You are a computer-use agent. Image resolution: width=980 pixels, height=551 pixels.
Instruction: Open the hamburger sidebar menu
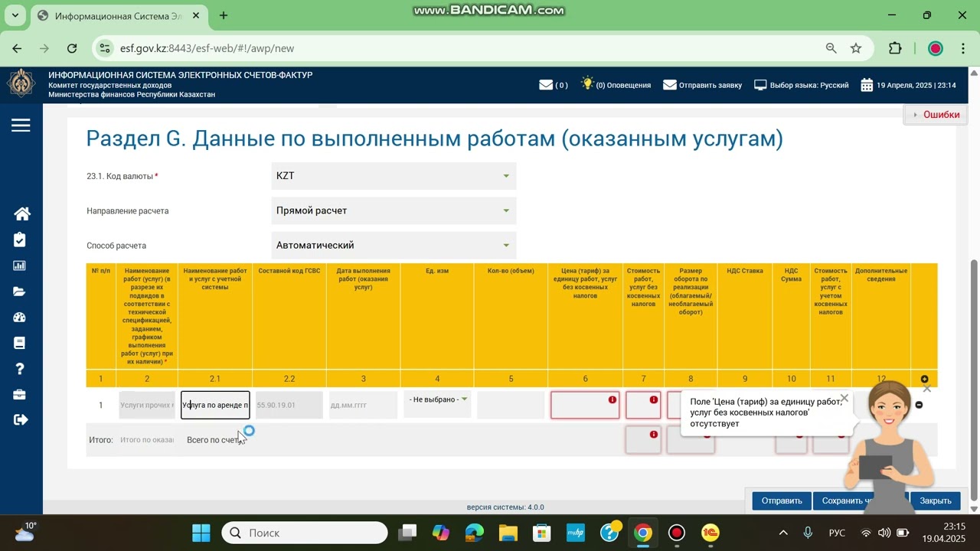pyautogui.click(x=21, y=126)
